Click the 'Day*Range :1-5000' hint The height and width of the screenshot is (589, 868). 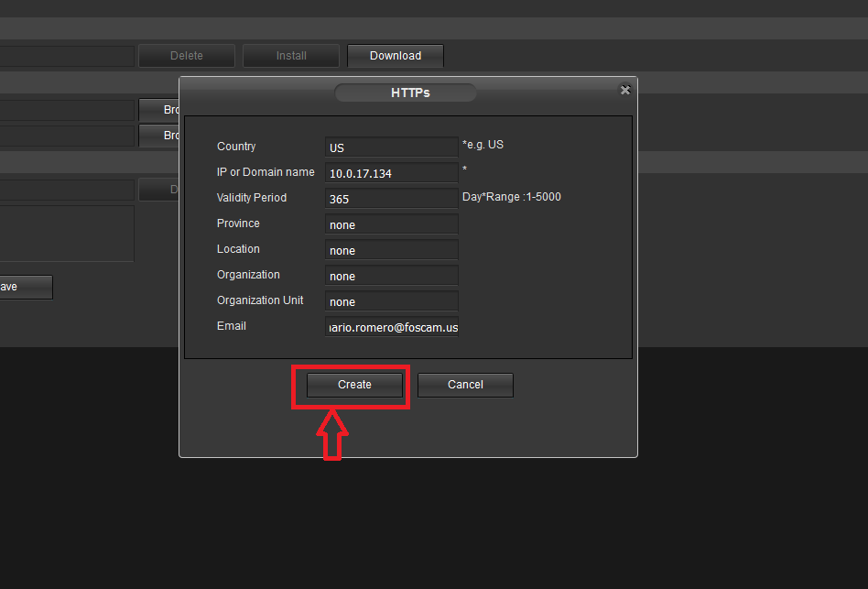512,197
